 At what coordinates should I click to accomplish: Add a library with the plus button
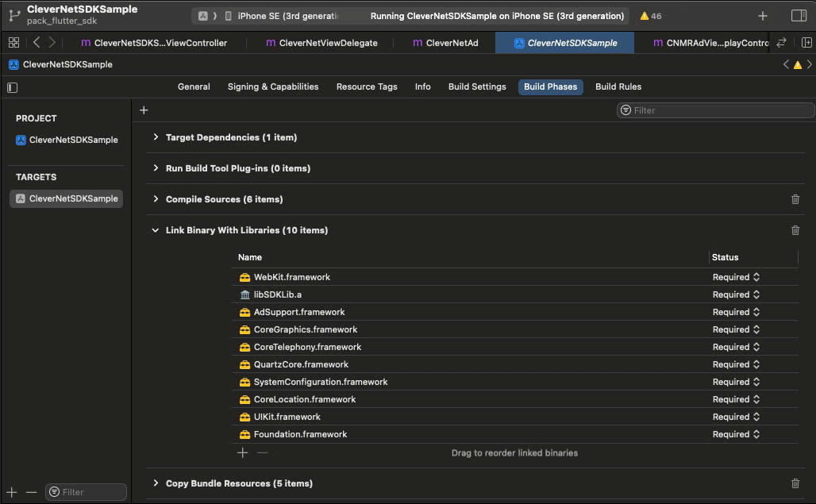(x=243, y=453)
